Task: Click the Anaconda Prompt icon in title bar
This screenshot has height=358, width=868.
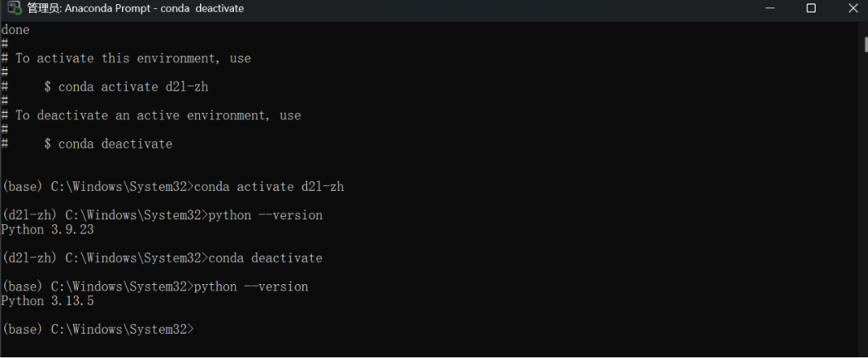Action: pyautogui.click(x=14, y=9)
